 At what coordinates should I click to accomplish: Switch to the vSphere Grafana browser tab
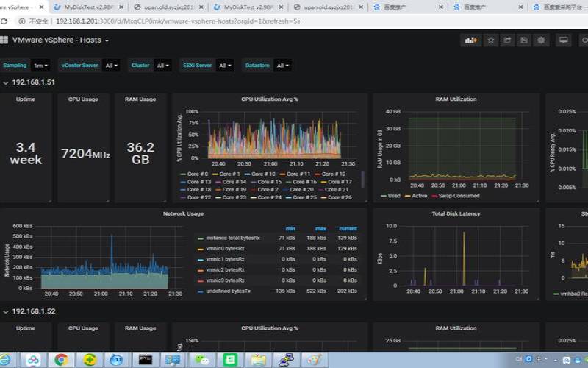tap(22, 7)
